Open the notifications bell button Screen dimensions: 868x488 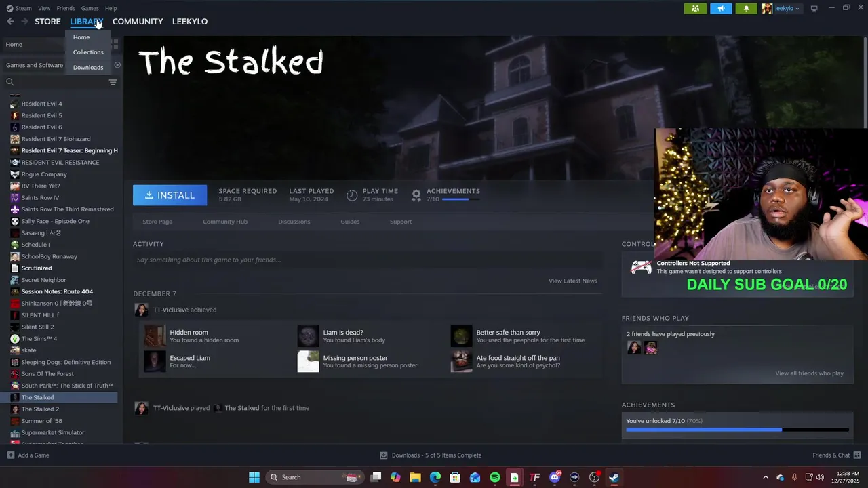(x=747, y=9)
